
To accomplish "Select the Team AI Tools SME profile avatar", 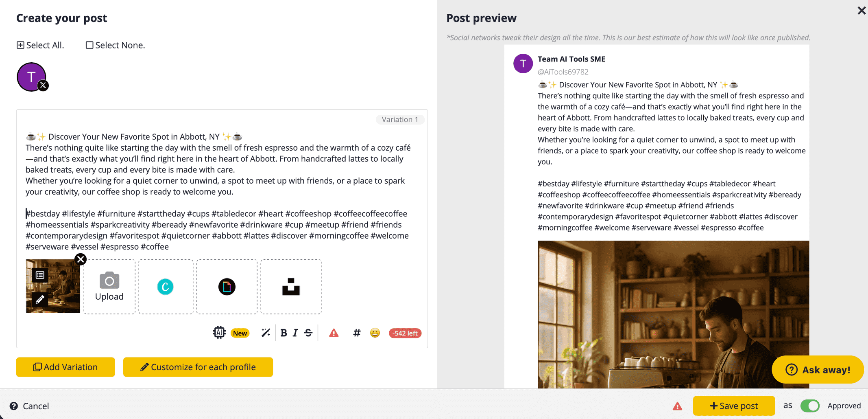I will (31, 77).
